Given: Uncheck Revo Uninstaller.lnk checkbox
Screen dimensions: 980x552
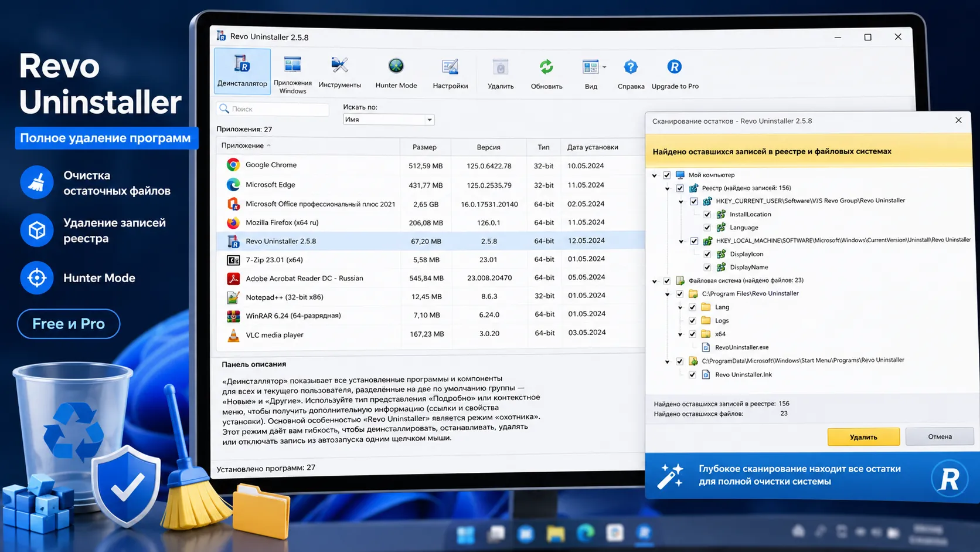Looking at the screenshot, I should 692,374.
